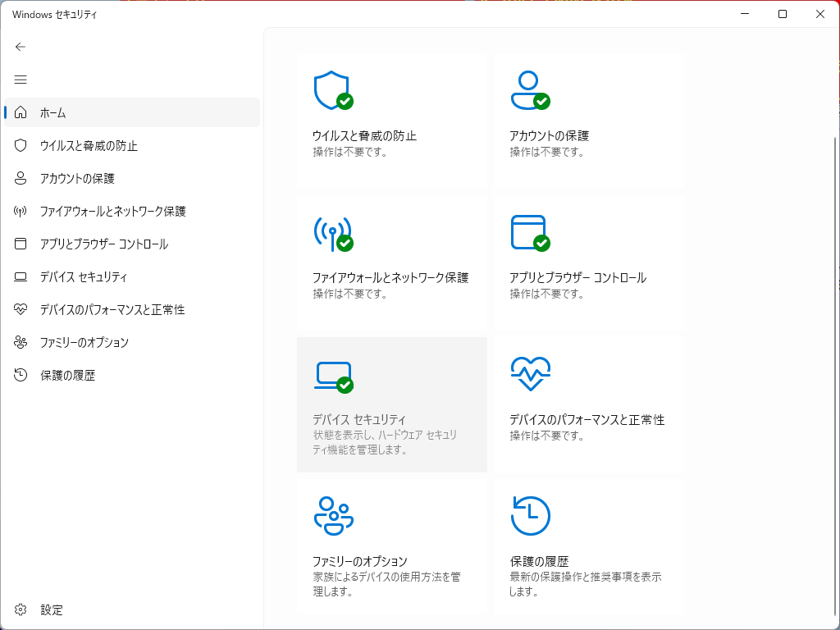
Task: Toggle the hamburger navigation menu
Action: coord(21,80)
